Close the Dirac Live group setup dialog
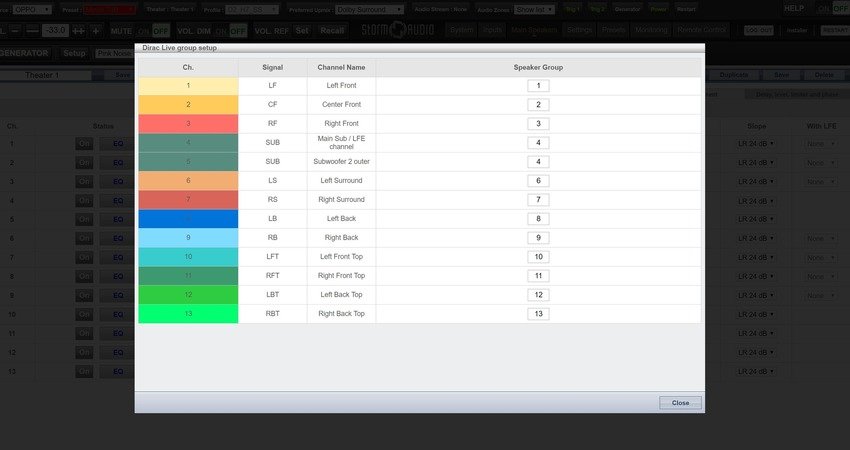 click(x=680, y=403)
